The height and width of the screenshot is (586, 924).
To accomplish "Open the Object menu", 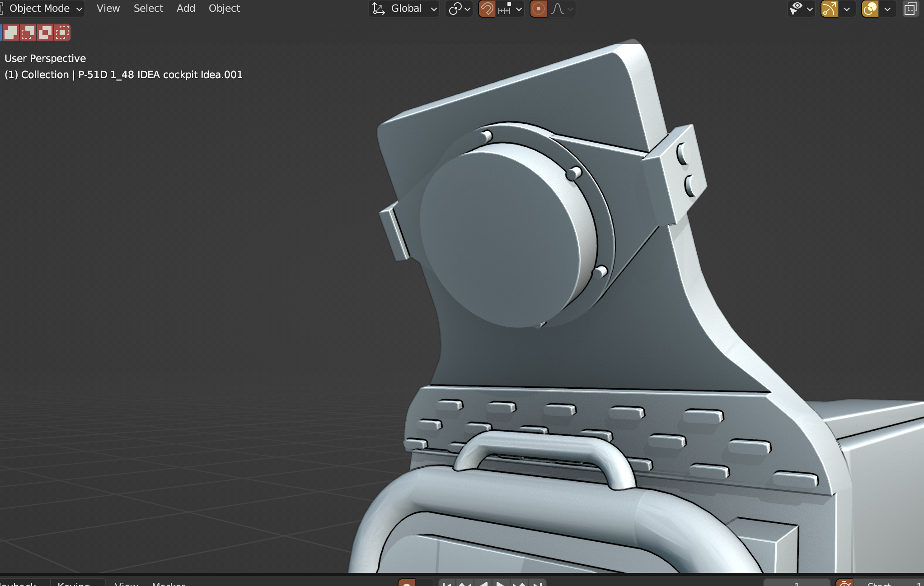I will [x=224, y=9].
